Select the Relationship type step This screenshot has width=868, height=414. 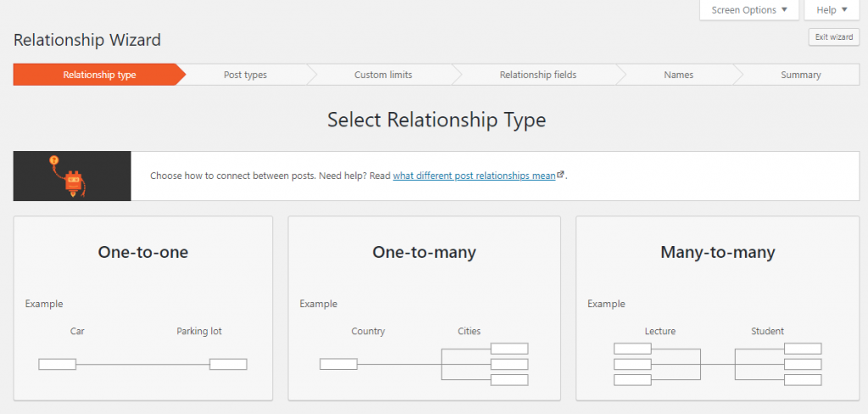click(99, 75)
